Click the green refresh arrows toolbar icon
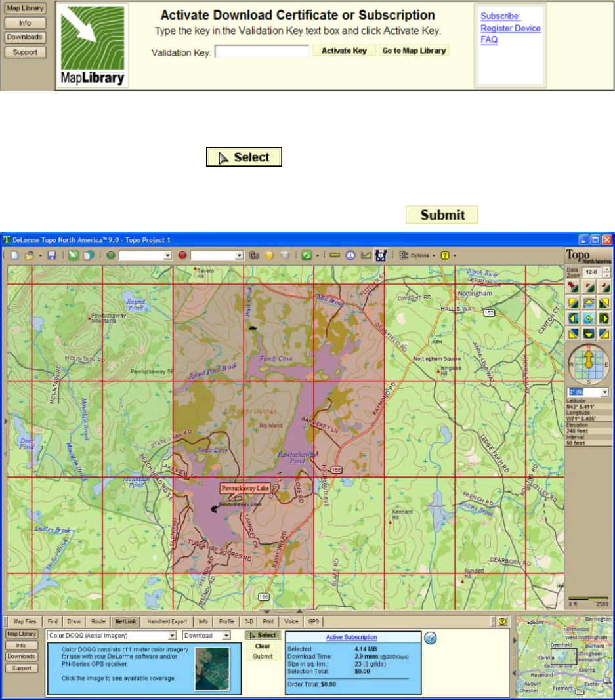Screen dimensions: 615x700 [x=307, y=255]
